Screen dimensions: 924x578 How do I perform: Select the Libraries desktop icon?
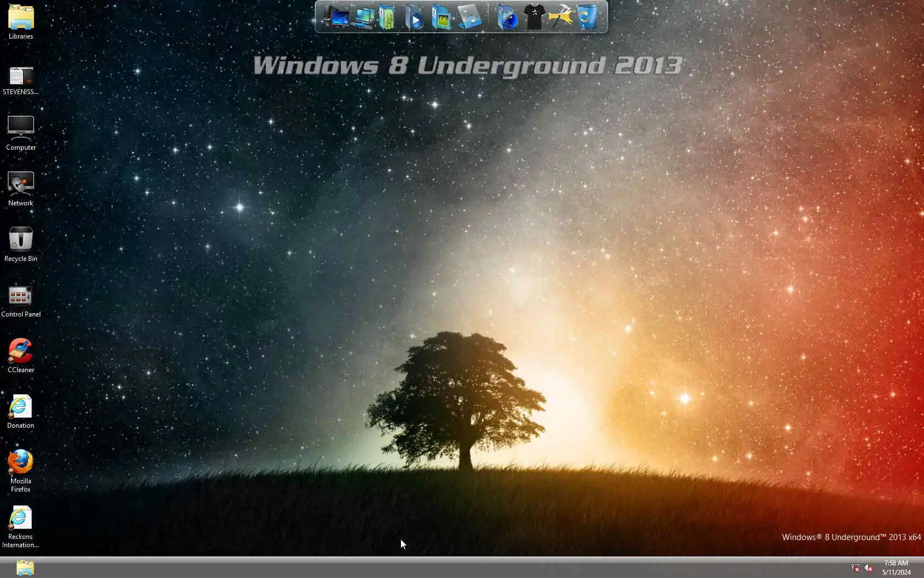tap(21, 22)
